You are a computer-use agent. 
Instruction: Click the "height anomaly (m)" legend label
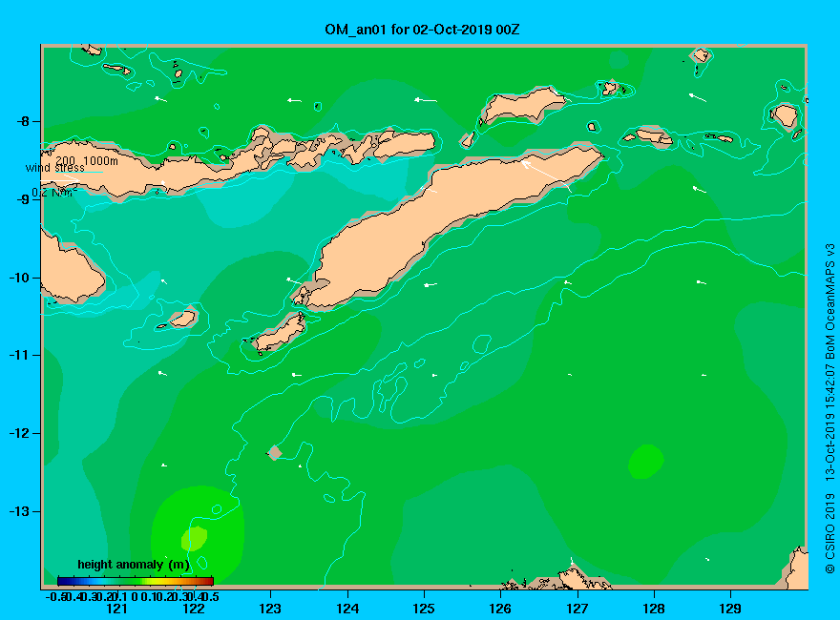point(134,565)
